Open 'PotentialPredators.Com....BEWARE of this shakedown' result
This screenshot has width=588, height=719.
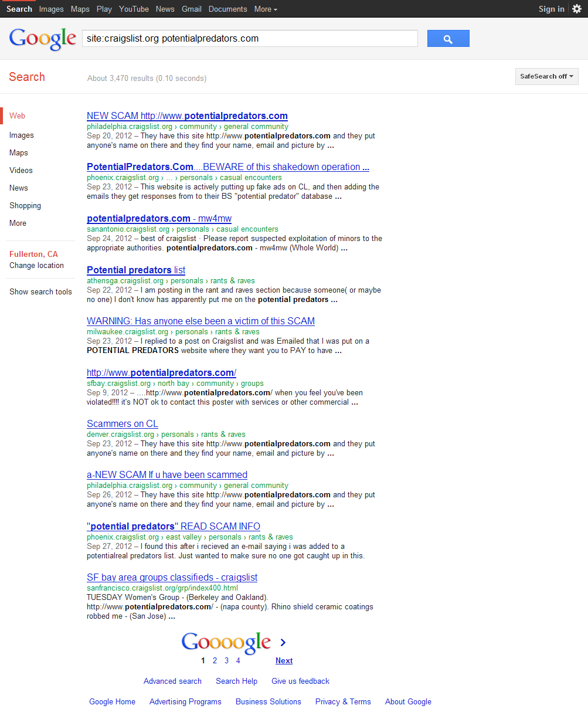[x=228, y=167]
